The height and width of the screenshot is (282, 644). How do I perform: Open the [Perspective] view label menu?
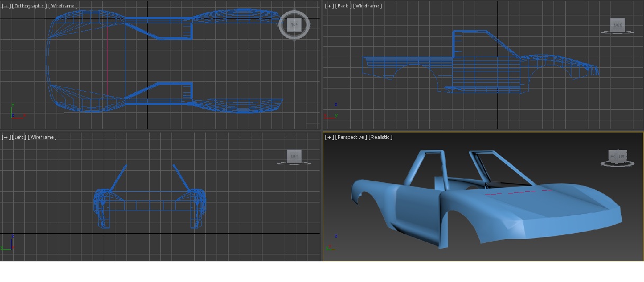coord(351,137)
